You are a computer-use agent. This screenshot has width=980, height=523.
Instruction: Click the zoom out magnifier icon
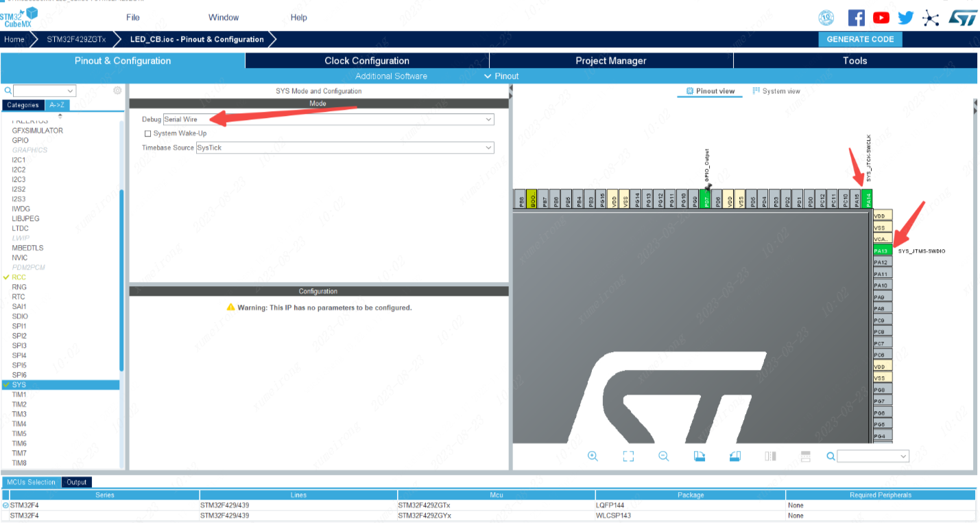coord(663,456)
